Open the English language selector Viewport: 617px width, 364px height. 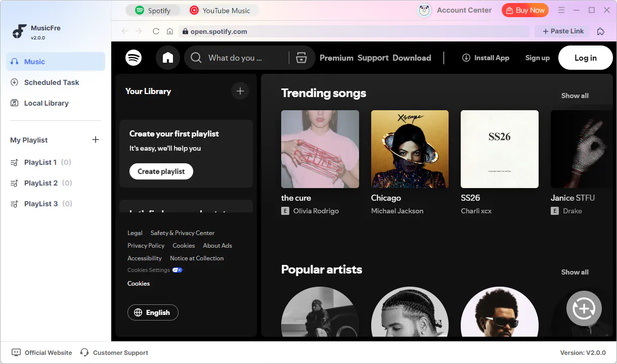(153, 312)
